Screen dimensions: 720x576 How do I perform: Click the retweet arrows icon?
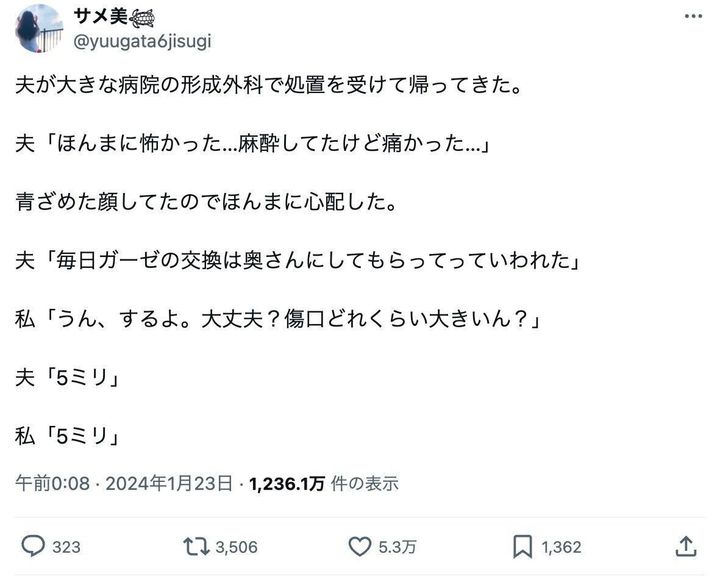coord(196,546)
